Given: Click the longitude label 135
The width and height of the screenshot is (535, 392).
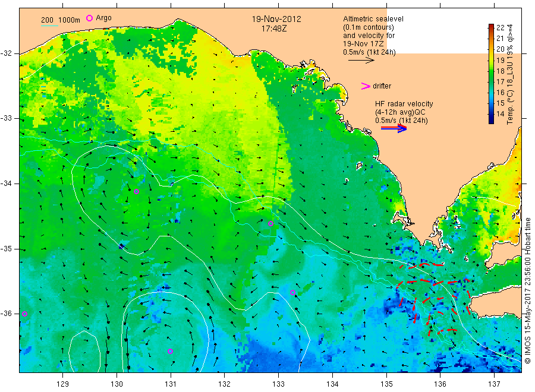Looking at the screenshot, I should pos(386,384).
